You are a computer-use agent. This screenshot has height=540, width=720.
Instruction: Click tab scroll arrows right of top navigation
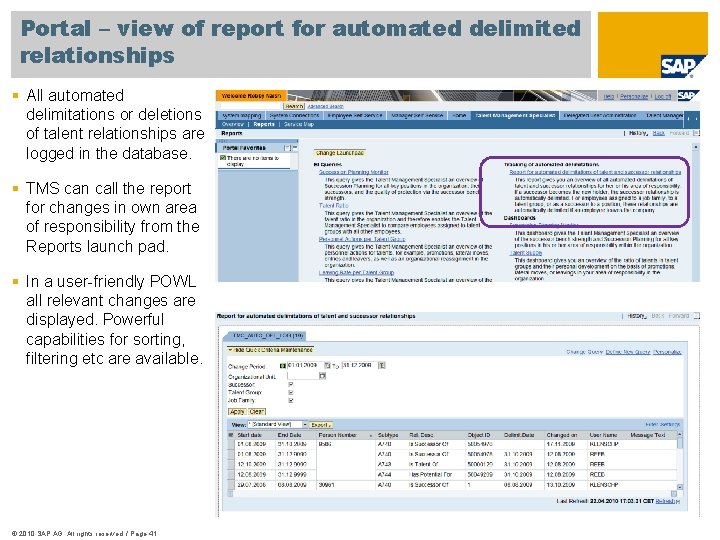(692, 118)
